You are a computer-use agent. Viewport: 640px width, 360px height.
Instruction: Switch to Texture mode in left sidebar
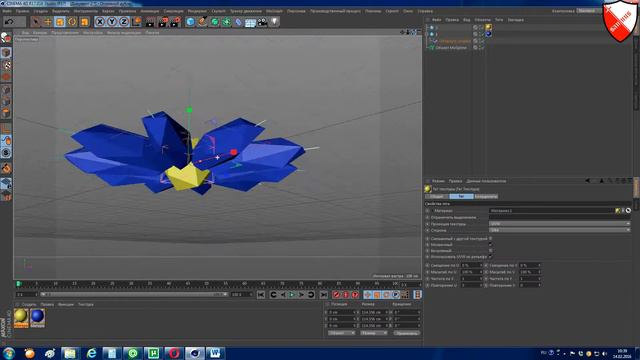6,65
